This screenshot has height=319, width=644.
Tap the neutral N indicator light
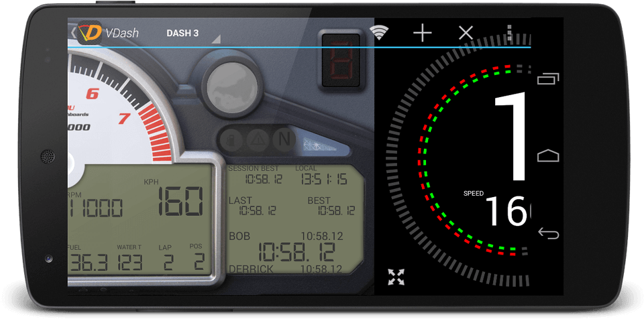pyautogui.click(x=284, y=141)
